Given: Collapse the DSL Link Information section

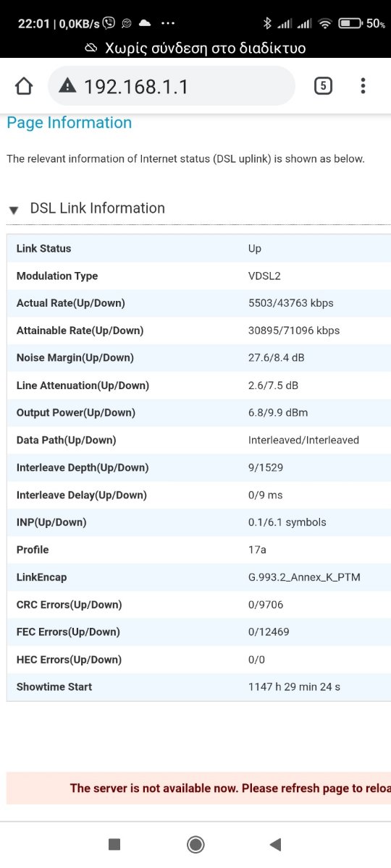Looking at the screenshot, I should (x=13, y=210).
